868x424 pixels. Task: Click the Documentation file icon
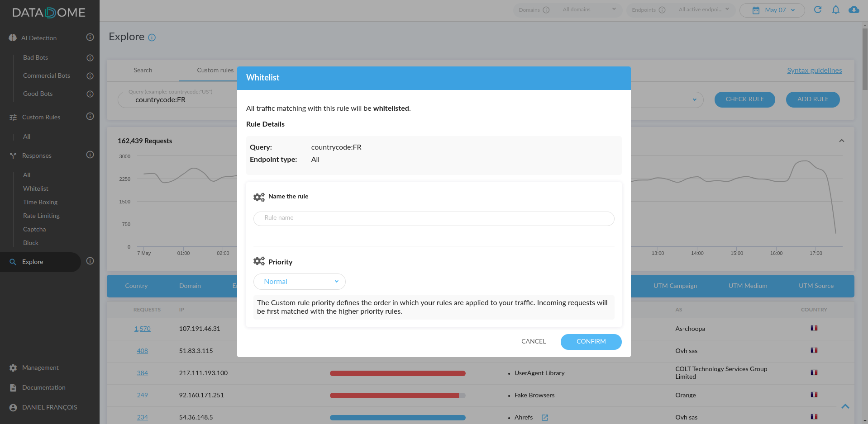(x=13, y=388)
